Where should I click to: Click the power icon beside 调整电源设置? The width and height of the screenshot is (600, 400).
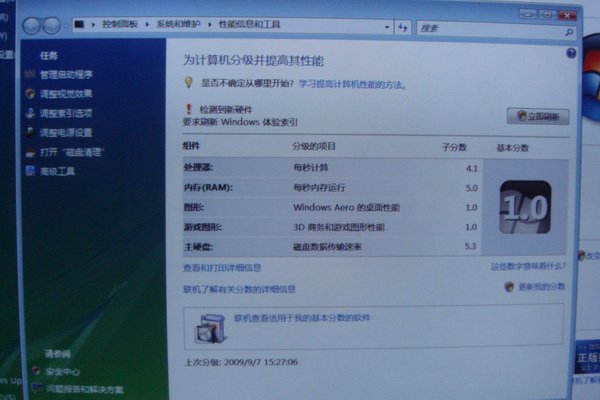(30, 132)
